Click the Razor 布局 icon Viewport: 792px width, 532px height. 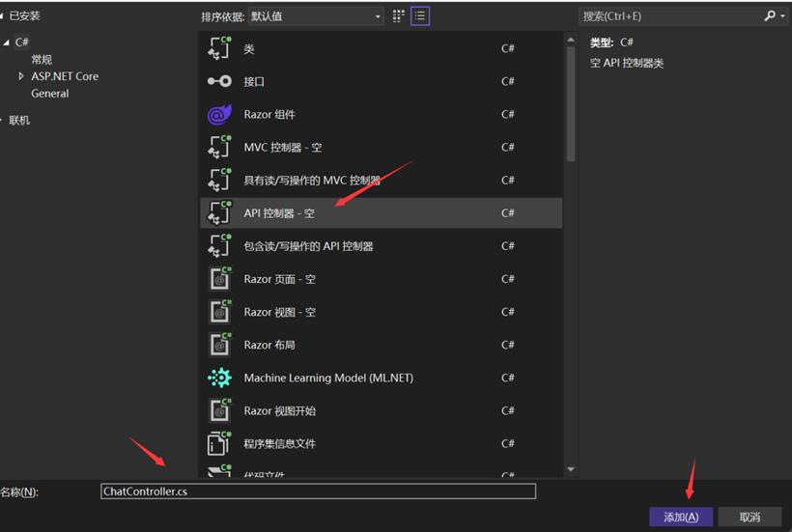tap(219, 345)
